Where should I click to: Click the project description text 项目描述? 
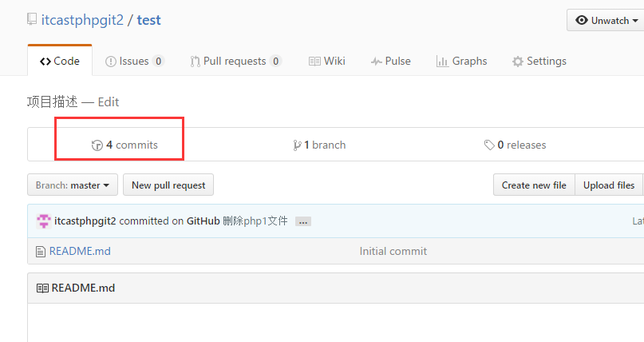(x=52, y=102)
